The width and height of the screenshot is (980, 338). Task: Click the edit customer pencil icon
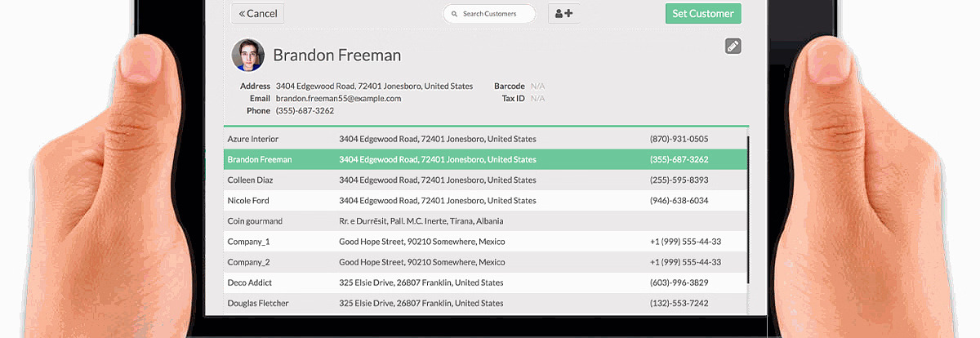(733, 47)
